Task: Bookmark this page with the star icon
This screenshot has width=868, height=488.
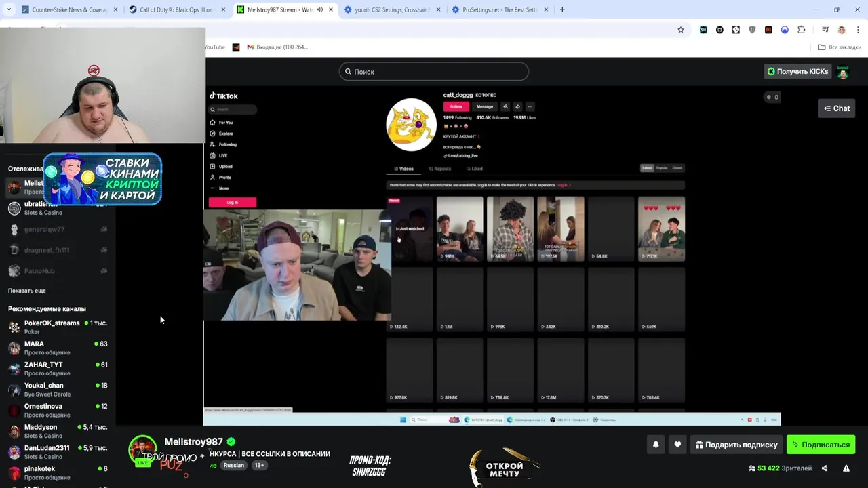Action: point(681,30)
